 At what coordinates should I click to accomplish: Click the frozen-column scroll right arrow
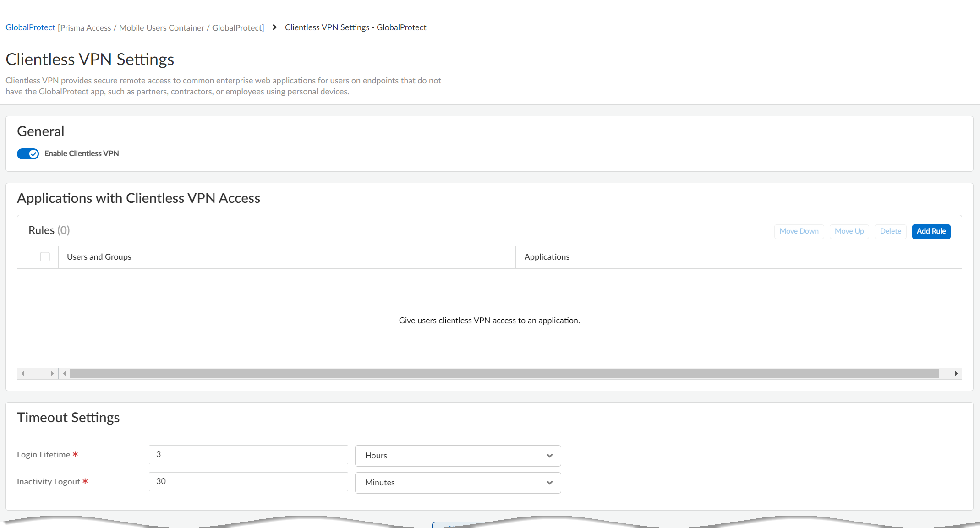[52, 374]
